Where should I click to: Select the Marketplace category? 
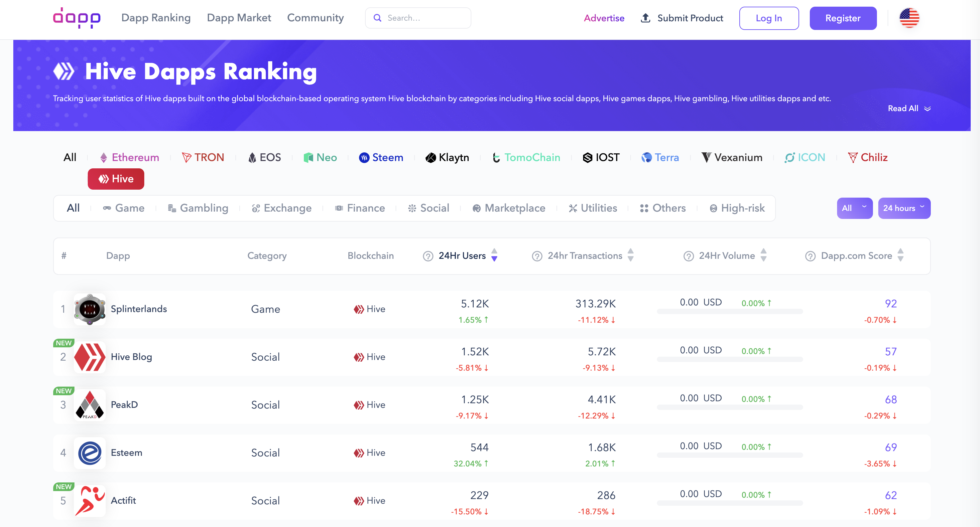[509, 208]
